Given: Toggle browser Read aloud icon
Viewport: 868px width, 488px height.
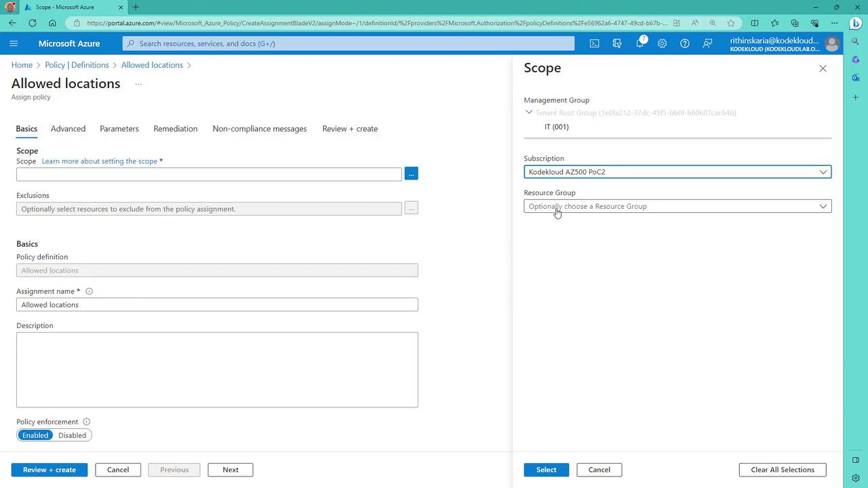Looking at the screenshot, I should [694, 23].
